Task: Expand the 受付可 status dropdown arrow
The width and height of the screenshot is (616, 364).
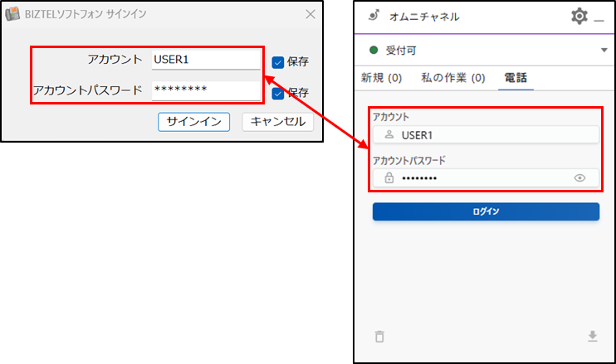Action: coord(604,51)
